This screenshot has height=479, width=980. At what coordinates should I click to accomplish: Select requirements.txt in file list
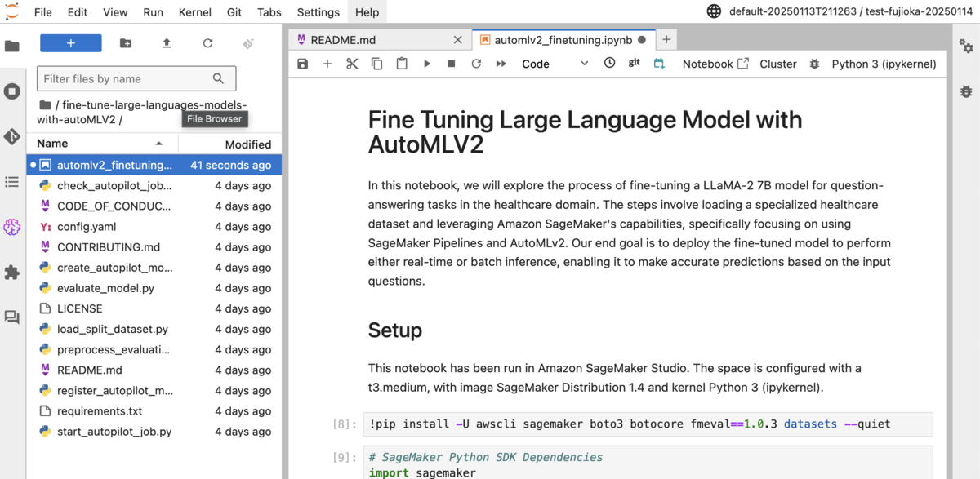pyautogui.click(x=154, y=411)
